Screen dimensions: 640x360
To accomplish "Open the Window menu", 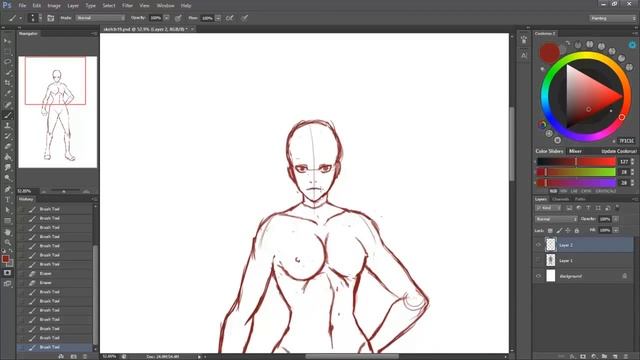I will [165, 6].
